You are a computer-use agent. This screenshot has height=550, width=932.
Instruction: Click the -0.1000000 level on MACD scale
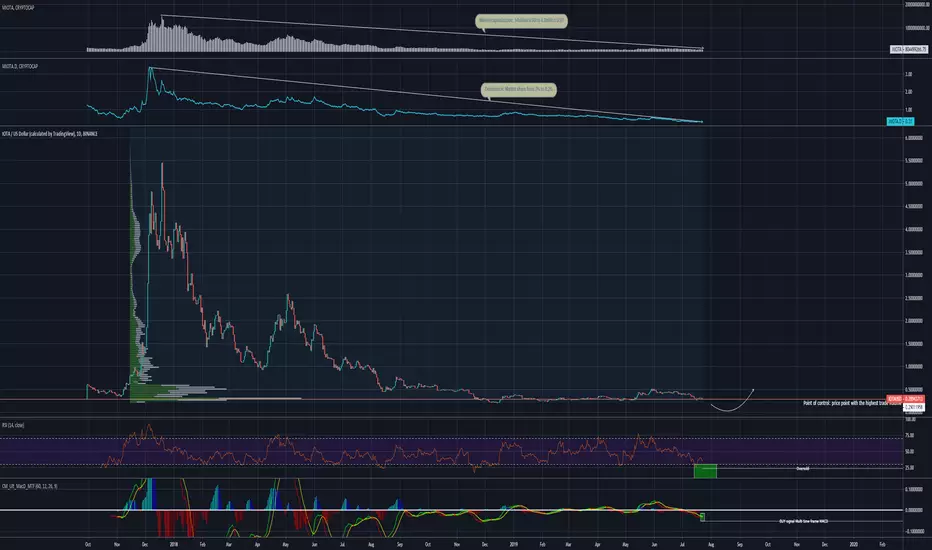tap(914, 532)
